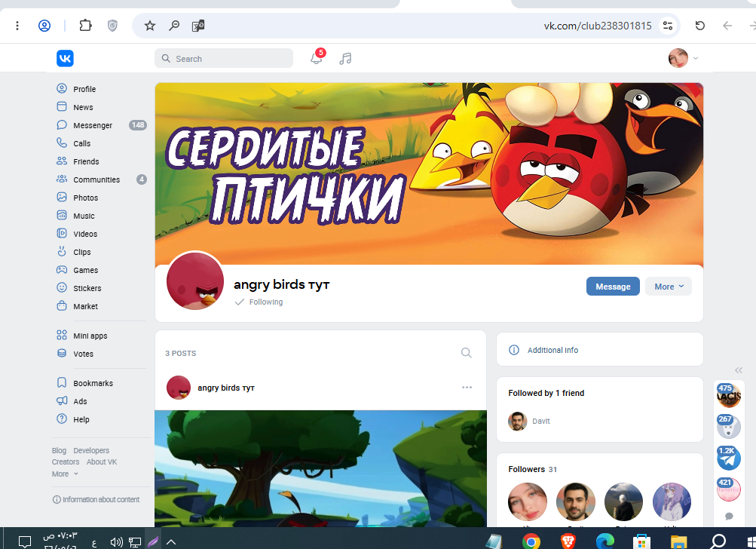Bookmark page with browser star icon

[x=150, y=26]
